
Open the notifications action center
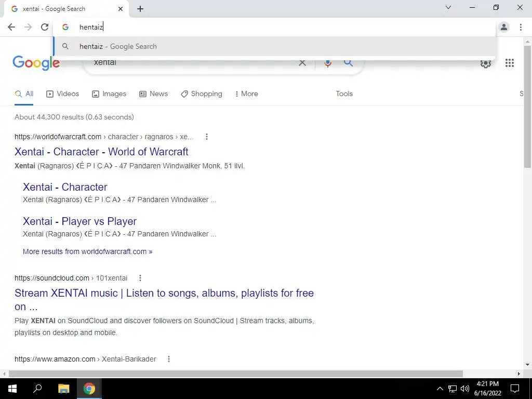tap(515, 389)
